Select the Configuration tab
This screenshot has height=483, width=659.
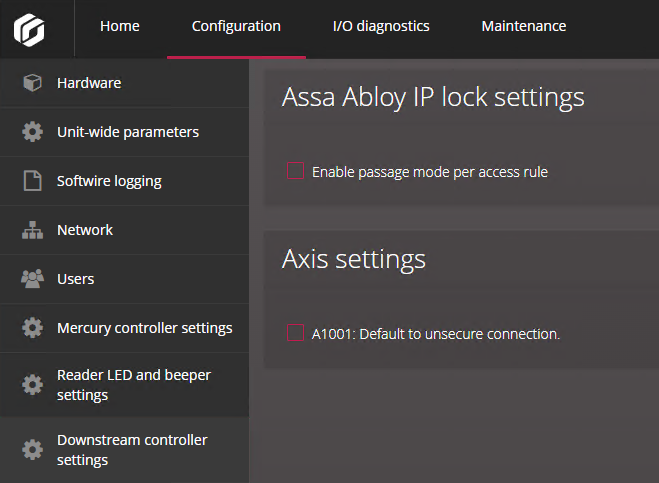click(x=236, y=27)
